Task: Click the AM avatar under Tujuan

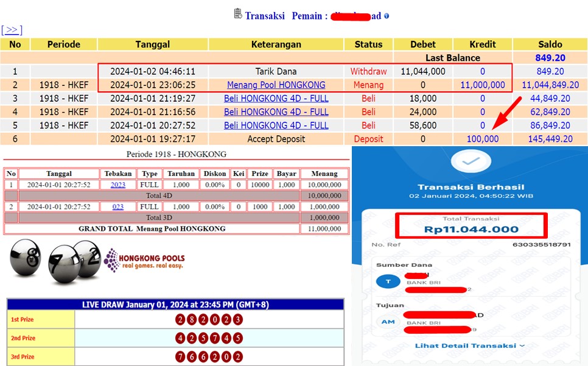Action: click(x=388, y=322)
